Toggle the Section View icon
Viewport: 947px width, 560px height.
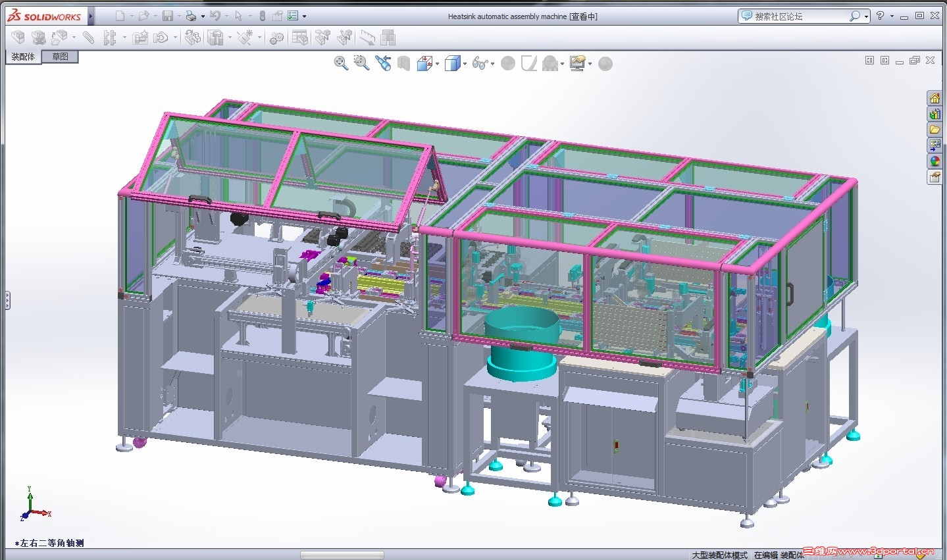(x=404, y=63)
